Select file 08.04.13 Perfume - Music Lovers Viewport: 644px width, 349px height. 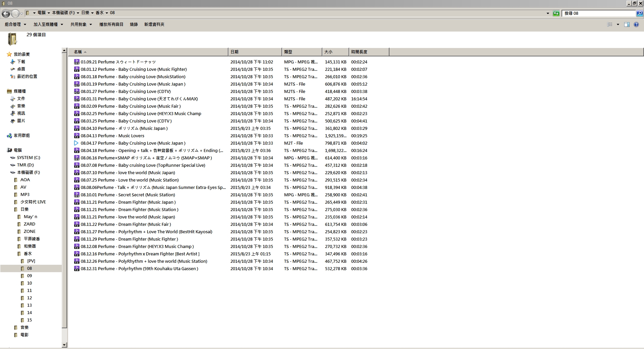[112, 136]
